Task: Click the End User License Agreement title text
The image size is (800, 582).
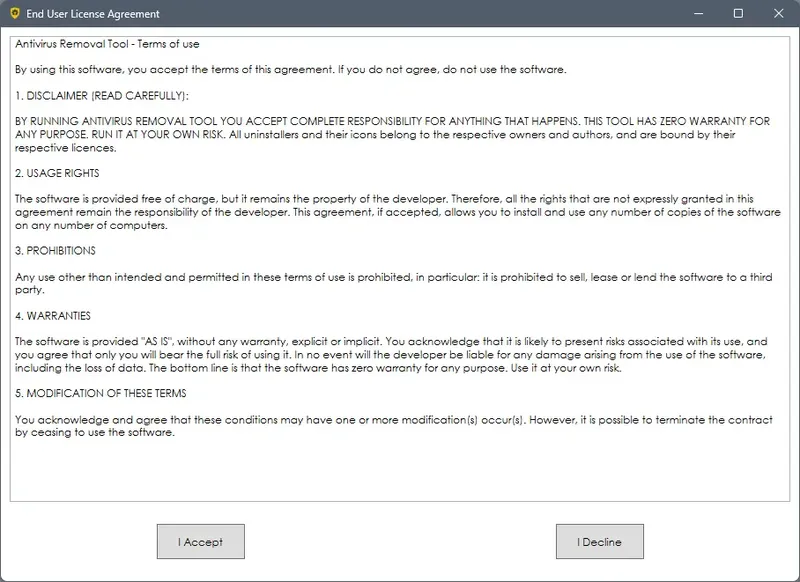Action: click(x=92, y=14)
